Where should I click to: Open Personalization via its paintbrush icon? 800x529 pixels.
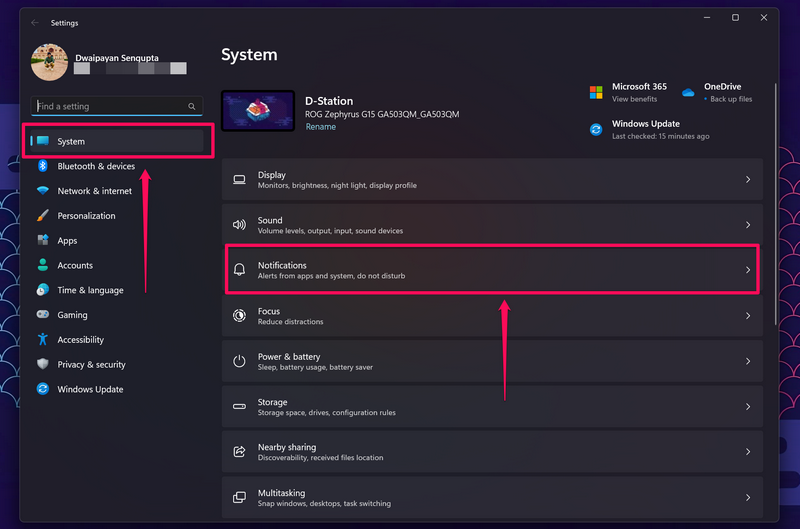pyautogui.click(x=43, y=216)
